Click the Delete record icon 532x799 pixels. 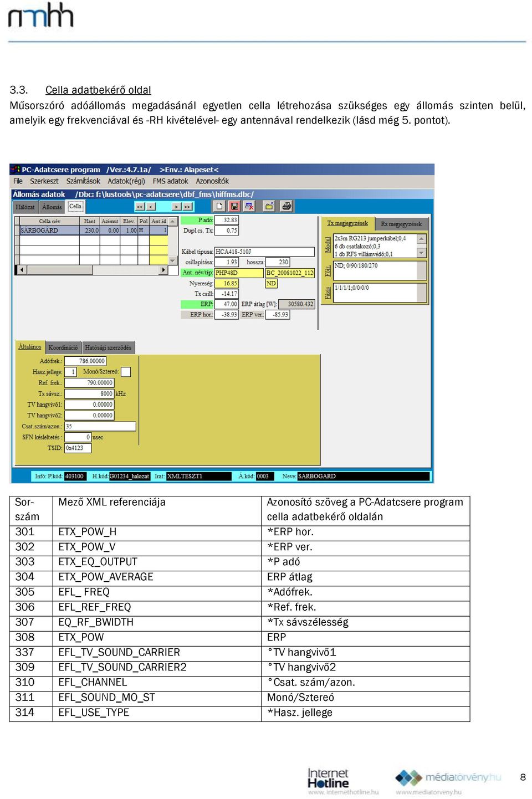pos(249,206)
